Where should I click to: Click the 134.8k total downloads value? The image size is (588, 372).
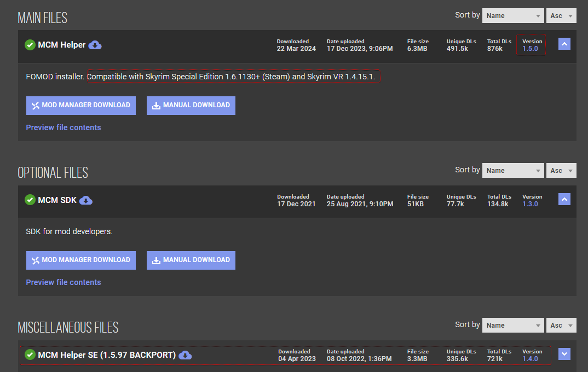(498, 204)
